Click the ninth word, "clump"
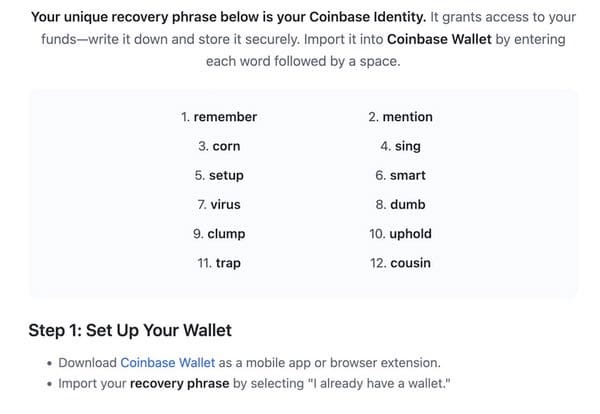The width and height of the screenshot is (600, 414). pyautogui.click(x=226, y=234)
